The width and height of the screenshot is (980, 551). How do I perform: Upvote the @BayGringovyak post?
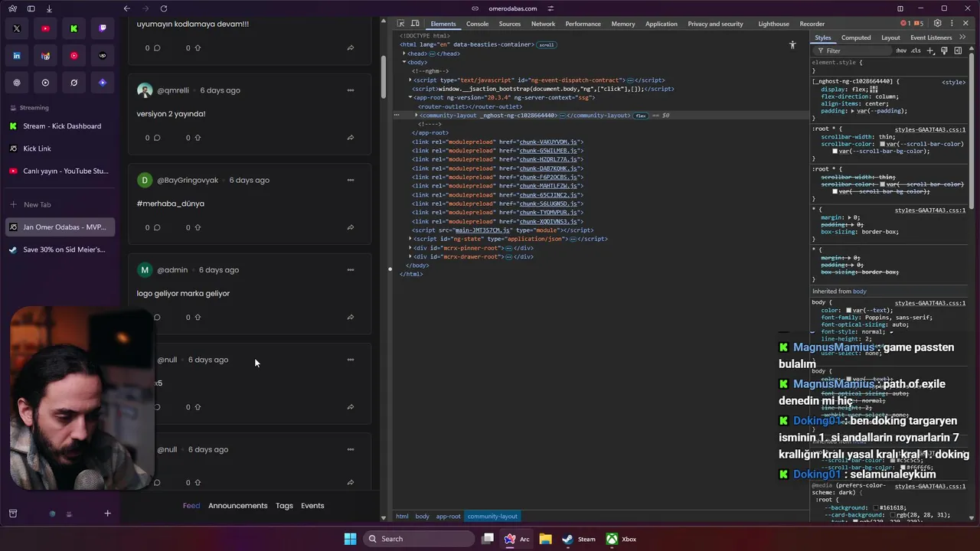(x=198, y=227)
